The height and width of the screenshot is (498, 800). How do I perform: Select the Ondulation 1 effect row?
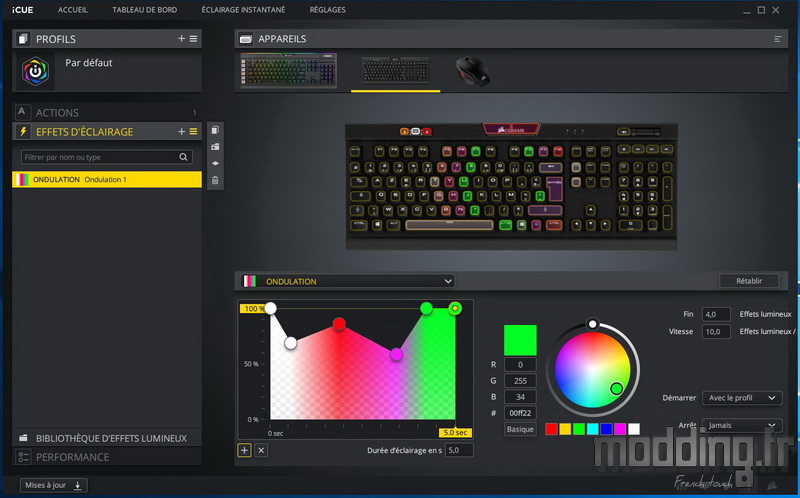tap(107, 180)
